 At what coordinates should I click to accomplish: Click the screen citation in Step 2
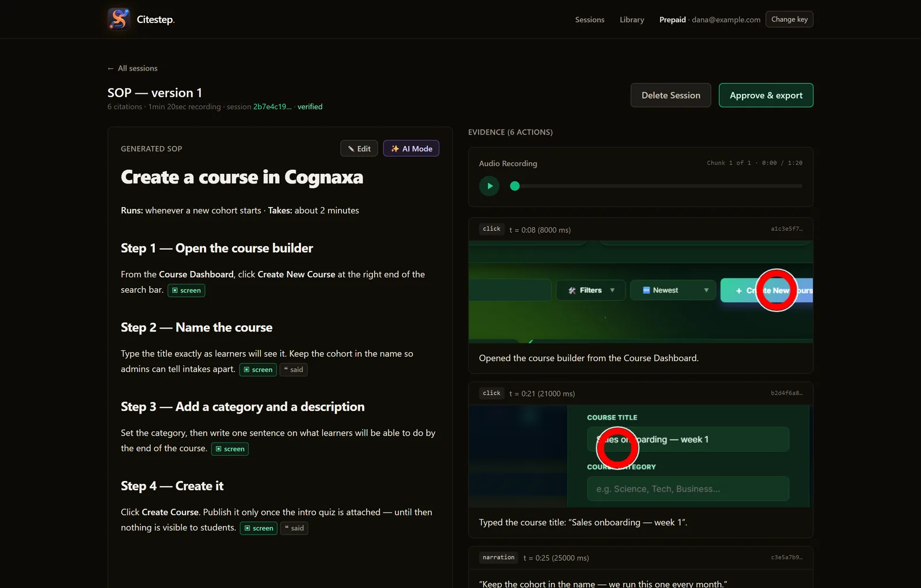(x=258, y=369)
